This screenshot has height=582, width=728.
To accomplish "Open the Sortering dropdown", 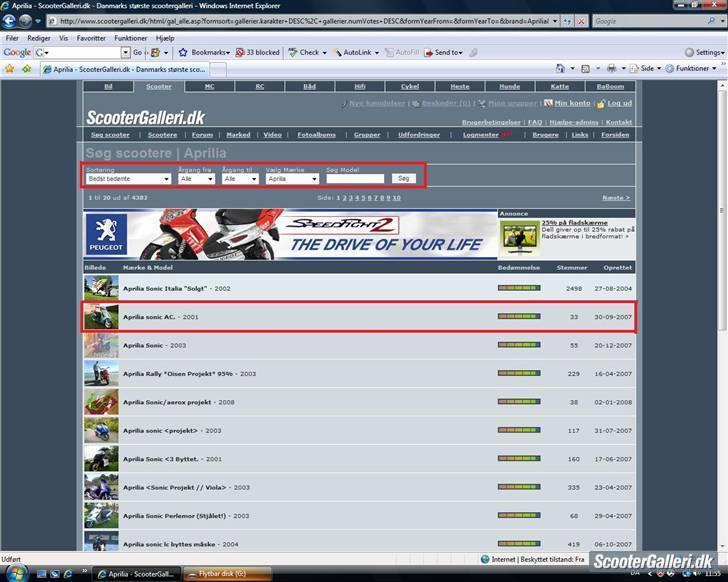I will (127, 178).
